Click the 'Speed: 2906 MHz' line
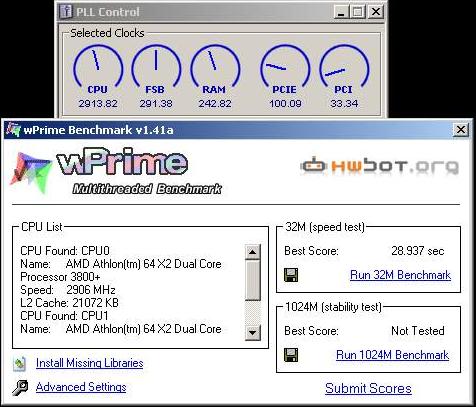 tap(68, 290)
